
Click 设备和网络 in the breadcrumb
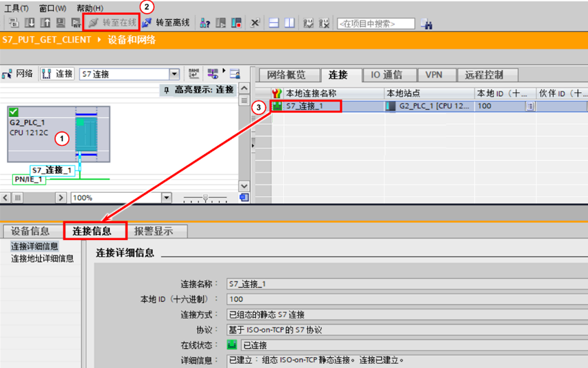click(132, 40)
